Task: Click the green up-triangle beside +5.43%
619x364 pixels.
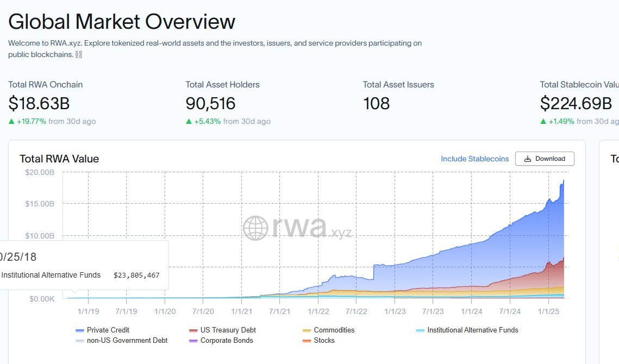Action: (189, 121)
